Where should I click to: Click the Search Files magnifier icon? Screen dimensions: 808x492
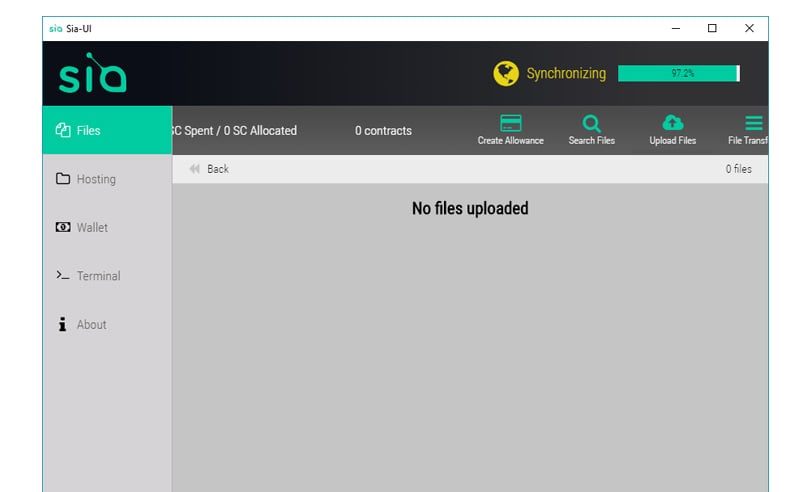click(591, 124)
